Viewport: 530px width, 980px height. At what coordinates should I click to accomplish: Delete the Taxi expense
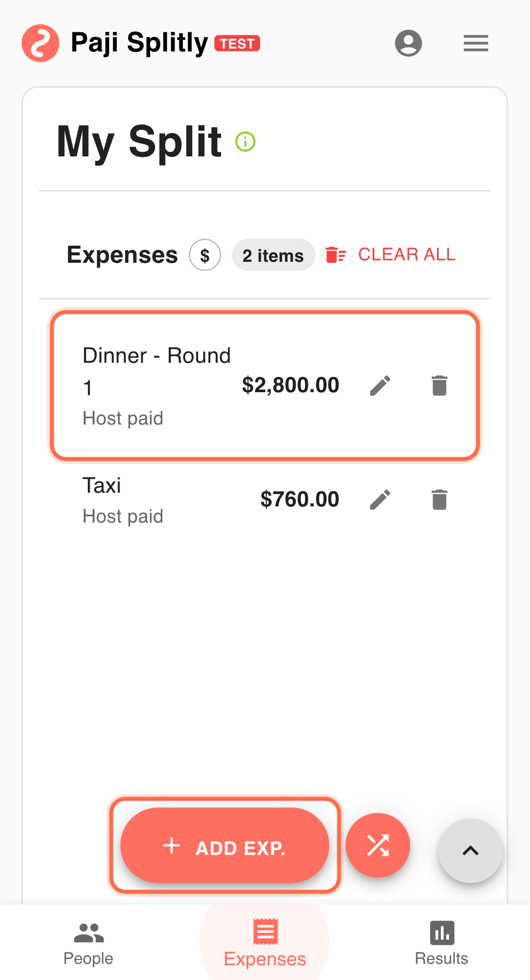(439, 500)
